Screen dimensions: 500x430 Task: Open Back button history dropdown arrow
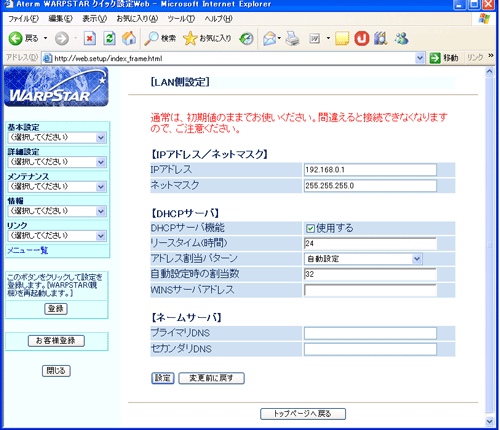[x=45, y=39]
